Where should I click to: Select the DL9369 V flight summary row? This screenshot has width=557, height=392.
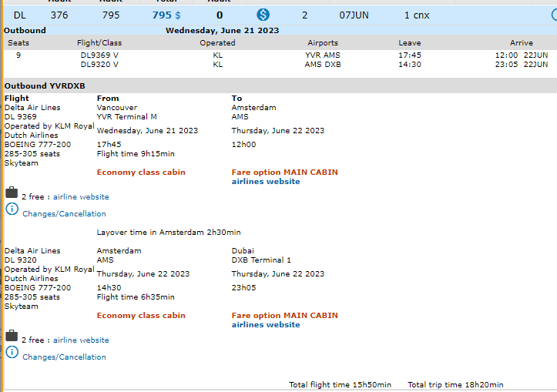[99, 55]
